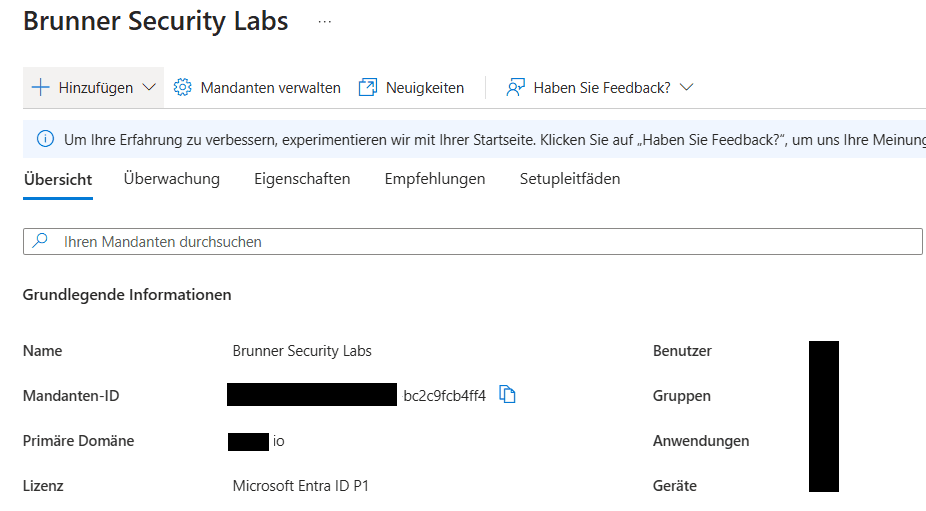The height and width of the screenshot is (511, 926).
Task: Click the gear icon for Mandanten verwalten
Action: point(182,87)
